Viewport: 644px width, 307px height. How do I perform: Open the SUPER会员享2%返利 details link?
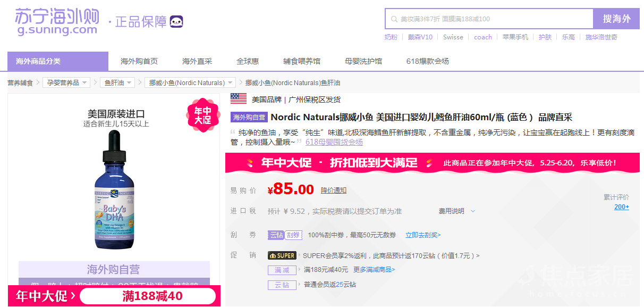click(x=391, y=256)
